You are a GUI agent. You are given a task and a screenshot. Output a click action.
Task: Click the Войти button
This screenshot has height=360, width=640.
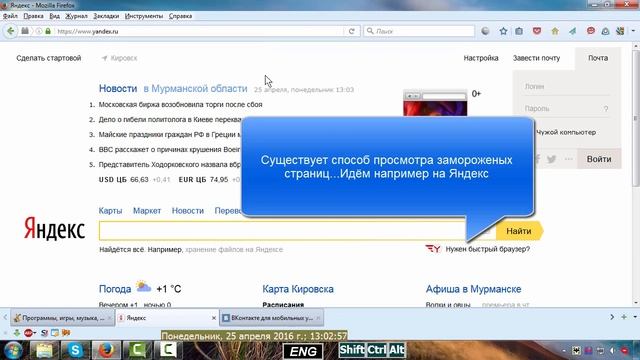point(599,159)
